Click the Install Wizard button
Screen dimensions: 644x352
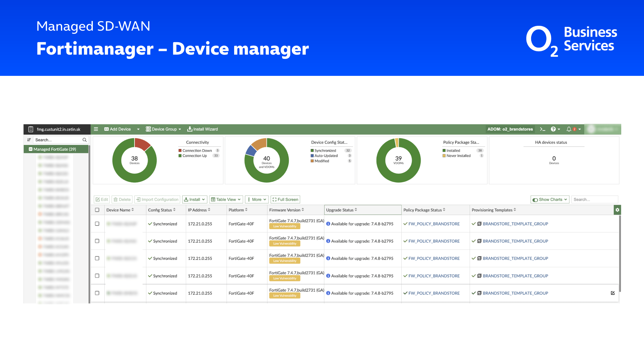coord(203,129)
